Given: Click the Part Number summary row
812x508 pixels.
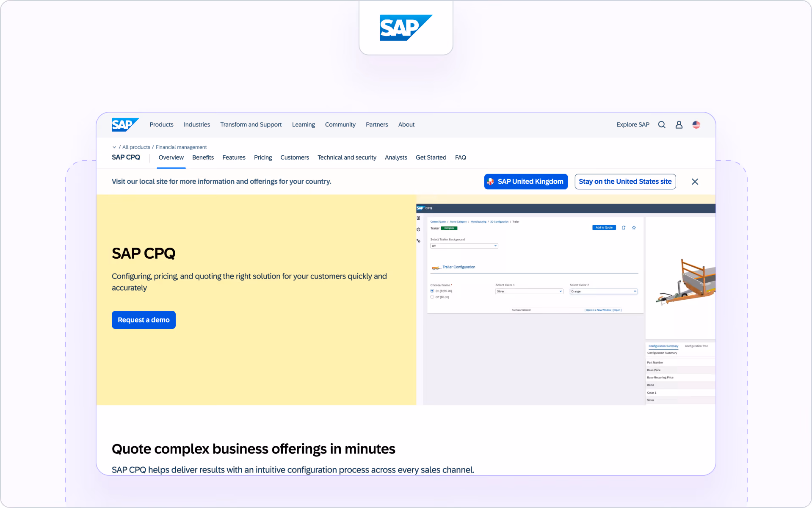Looking at the screenshot, I should (681, 363).
